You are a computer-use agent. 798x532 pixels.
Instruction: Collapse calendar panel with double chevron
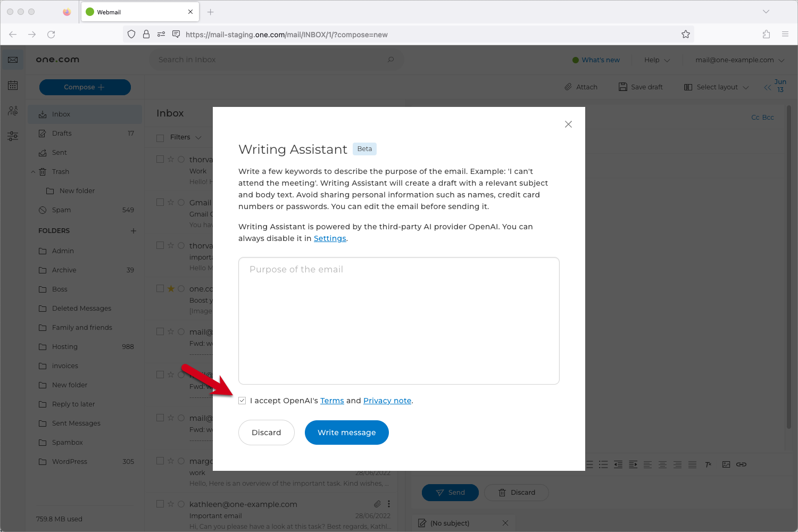768,87
